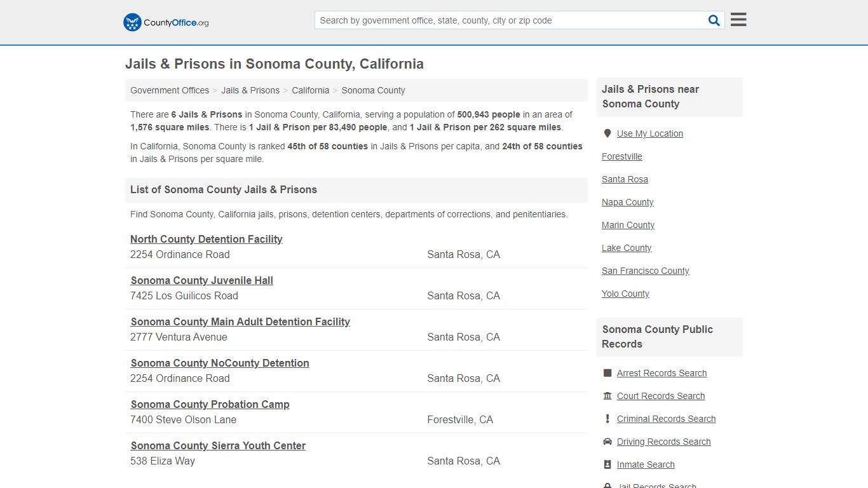Open Forestville nearby link
This screenshot has height=488, width=868.
[622, 156]
